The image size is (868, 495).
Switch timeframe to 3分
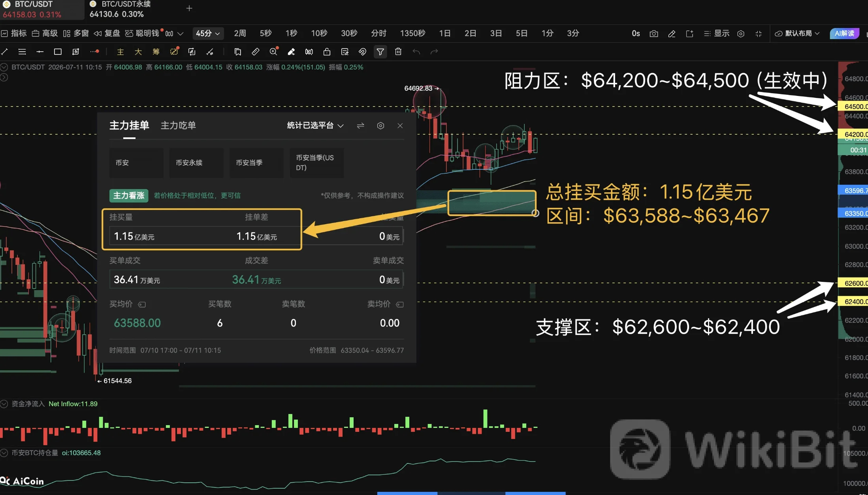click(573, 34)
